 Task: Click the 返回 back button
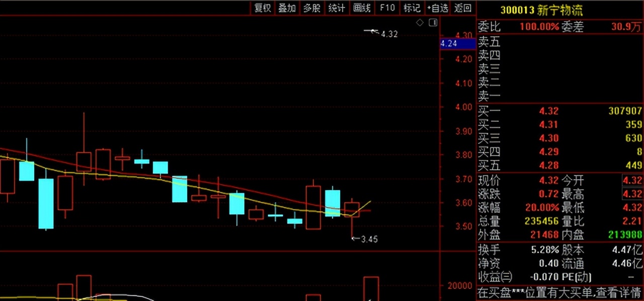[x=462, y=8]
